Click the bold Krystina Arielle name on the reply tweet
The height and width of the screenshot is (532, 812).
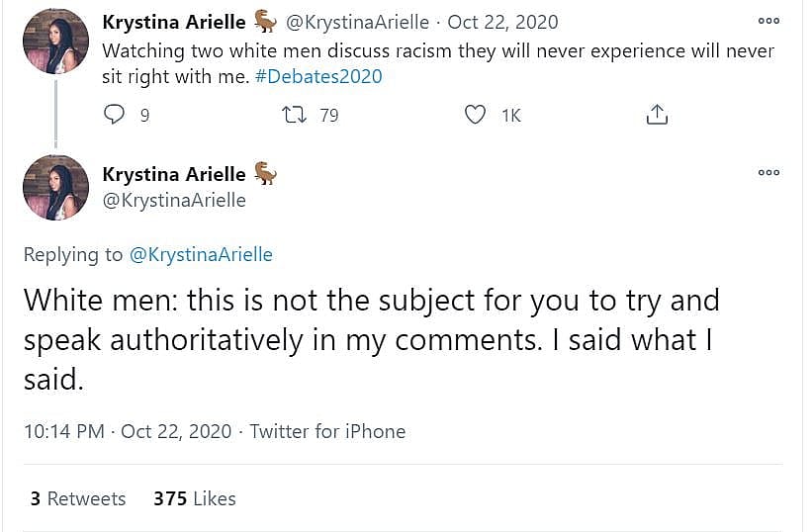click(x=174, y=174)
